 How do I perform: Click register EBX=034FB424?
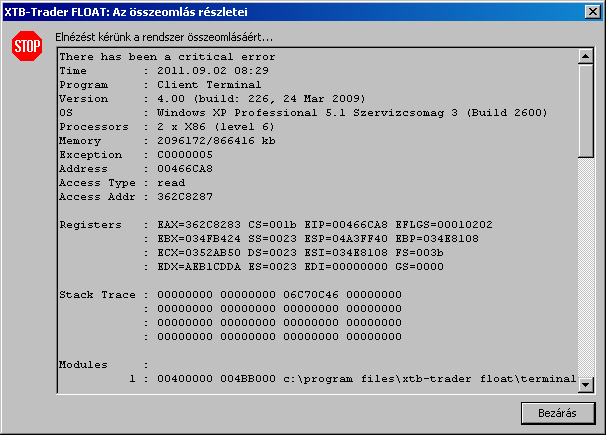point(199,238)
